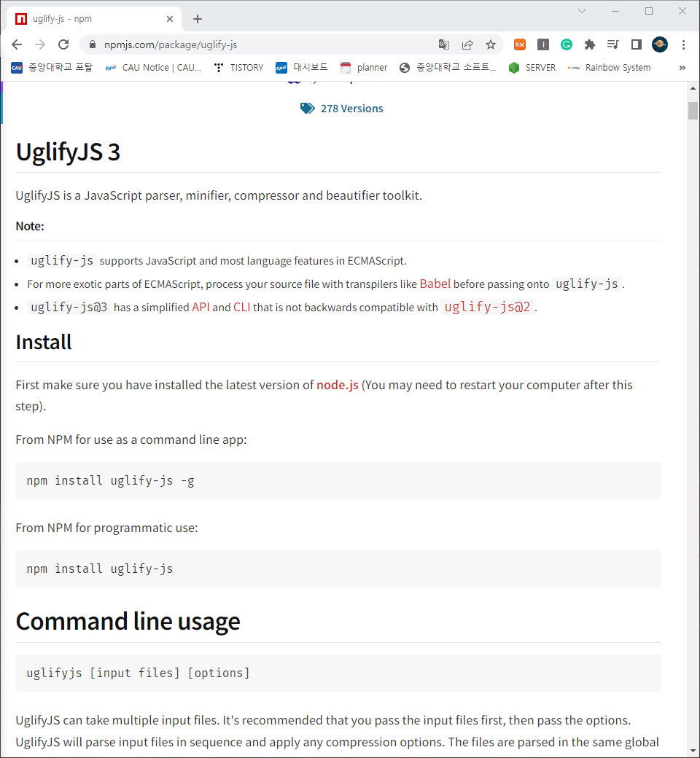Go back to the previous page
This screenshot has width=700, height=758.
[17, 44]
